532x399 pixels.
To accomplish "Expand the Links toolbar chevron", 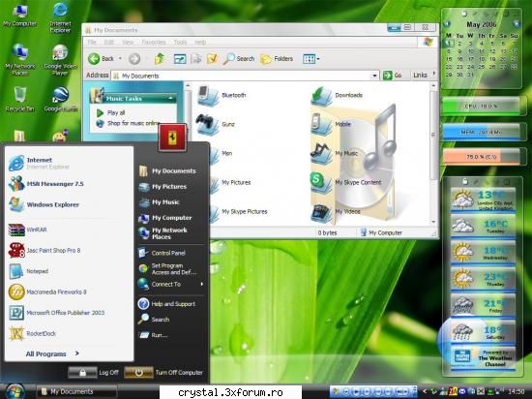I will pos(433,74).
